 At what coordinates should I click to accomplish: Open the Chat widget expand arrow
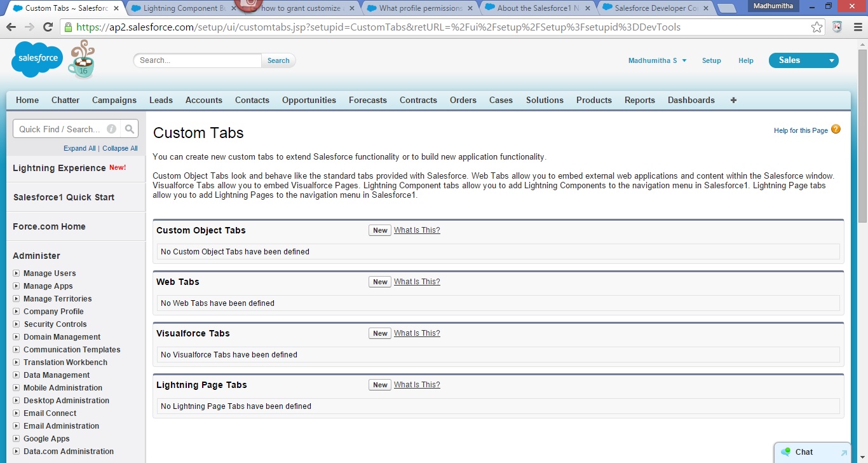pyautogui.click(x=844, y=453)
